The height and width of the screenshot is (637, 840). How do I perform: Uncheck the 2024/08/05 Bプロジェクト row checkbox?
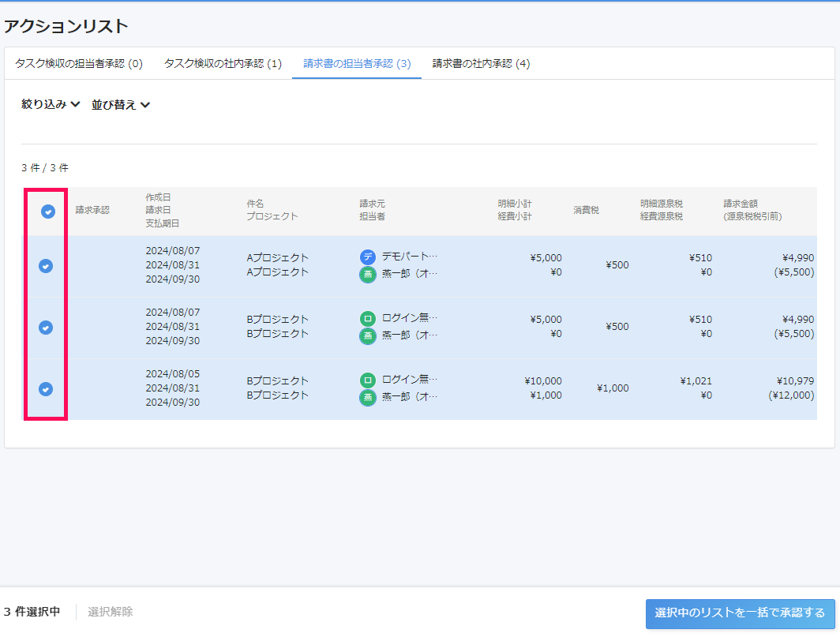46,389
